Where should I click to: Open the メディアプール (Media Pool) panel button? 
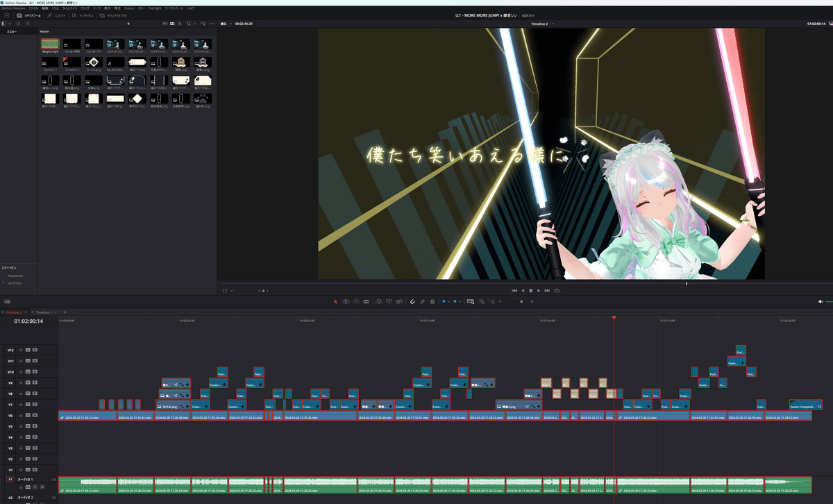[x=28, y=15]
